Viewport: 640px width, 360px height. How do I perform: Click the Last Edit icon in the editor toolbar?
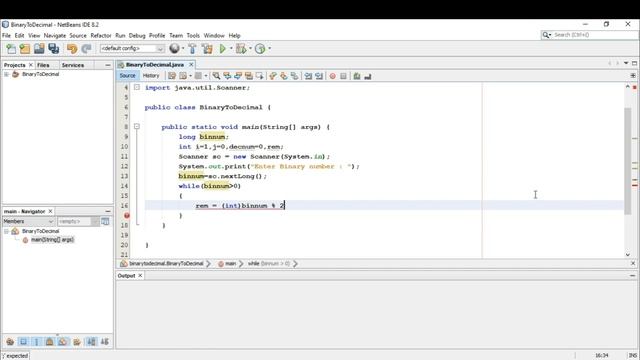pos(172,76)
